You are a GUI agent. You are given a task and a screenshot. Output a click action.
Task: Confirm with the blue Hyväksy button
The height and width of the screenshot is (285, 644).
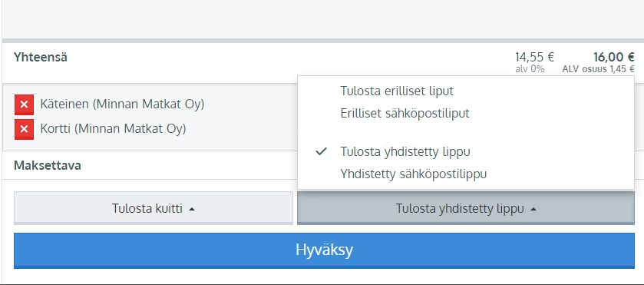pos(324,250)
